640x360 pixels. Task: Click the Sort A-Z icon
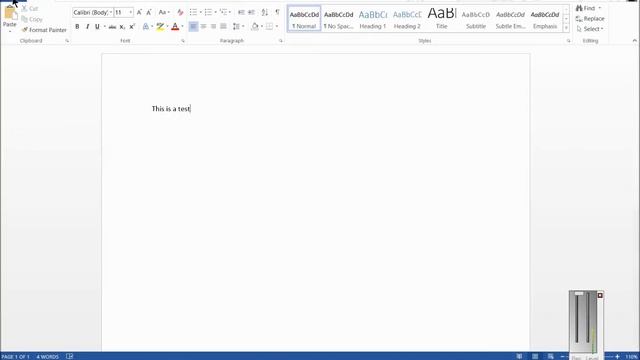click(265, 12)
